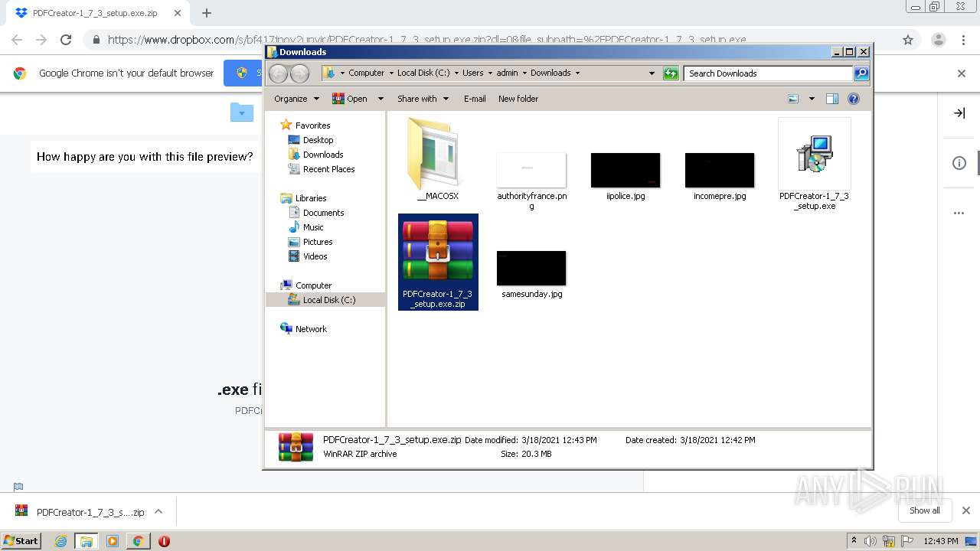Select PDFCreator-1_7_3_setup.exe installer icon
The image size is (980, 551).
tap(814, 155)
